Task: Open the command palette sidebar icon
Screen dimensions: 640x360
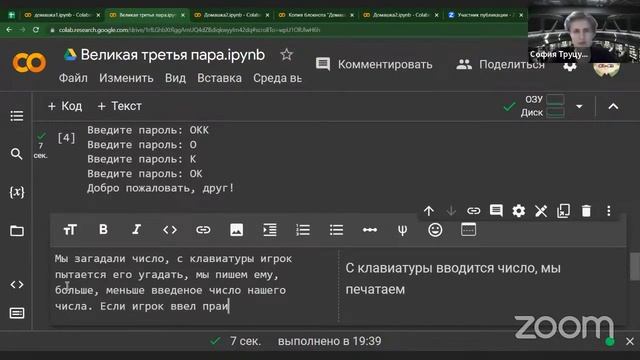Action: click(17, 313)
